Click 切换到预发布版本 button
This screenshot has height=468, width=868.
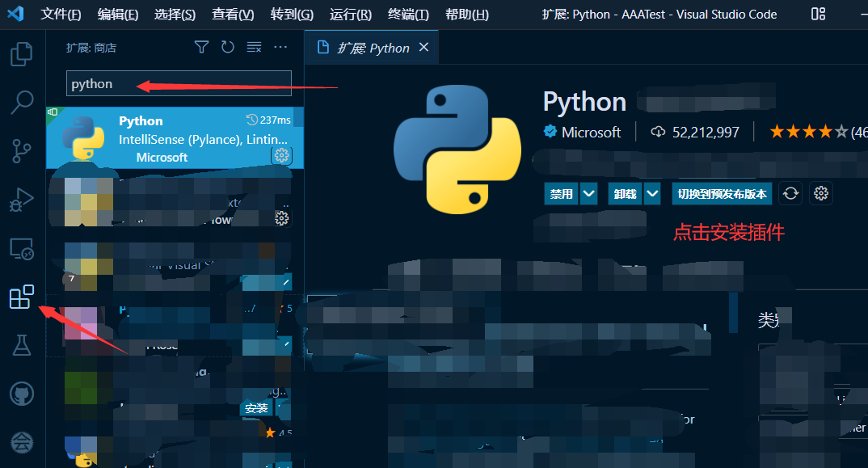point(722,194)
